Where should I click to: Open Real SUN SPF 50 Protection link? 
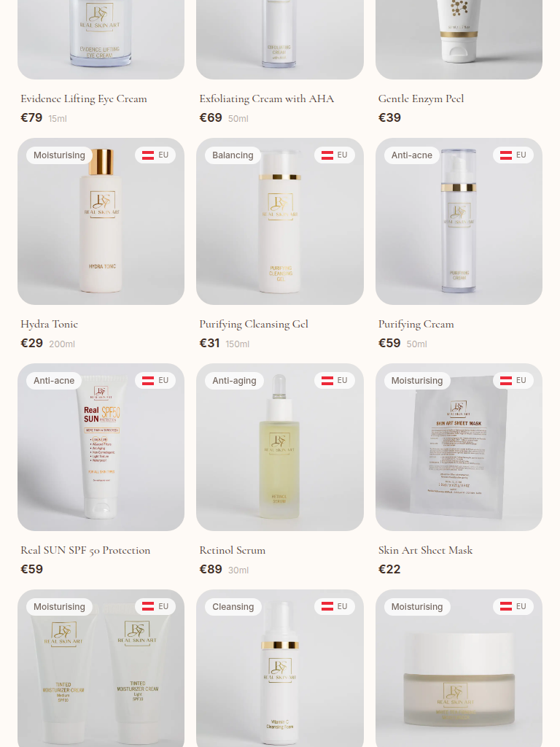point(86,550)
